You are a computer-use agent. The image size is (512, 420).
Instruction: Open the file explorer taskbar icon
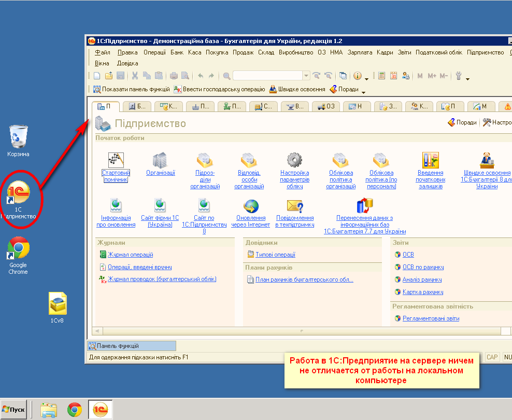coord(49,410)
